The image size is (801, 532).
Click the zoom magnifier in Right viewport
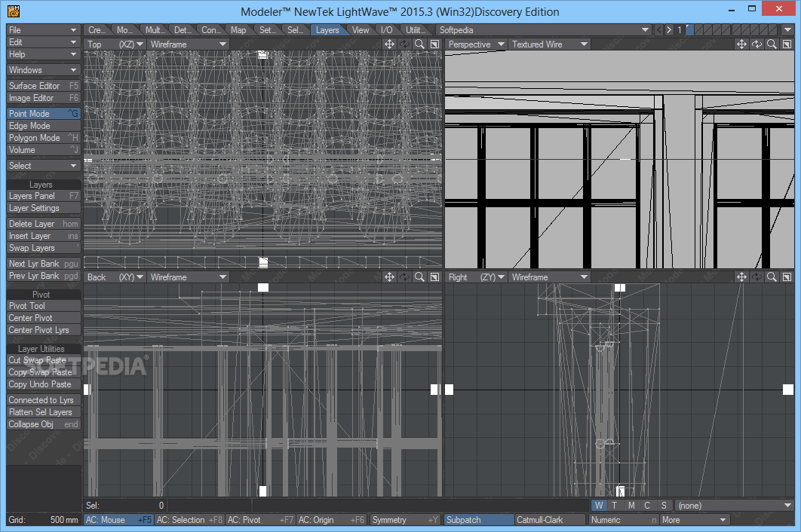772,277
